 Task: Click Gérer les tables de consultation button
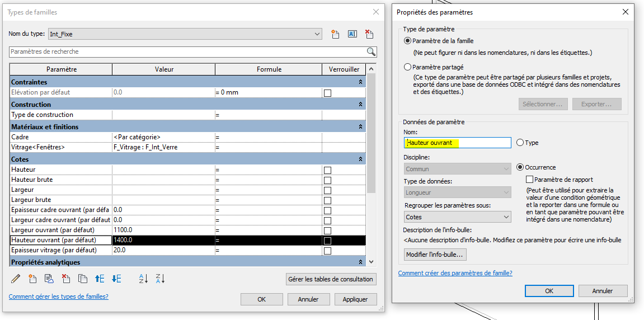(x=331, y=279)
